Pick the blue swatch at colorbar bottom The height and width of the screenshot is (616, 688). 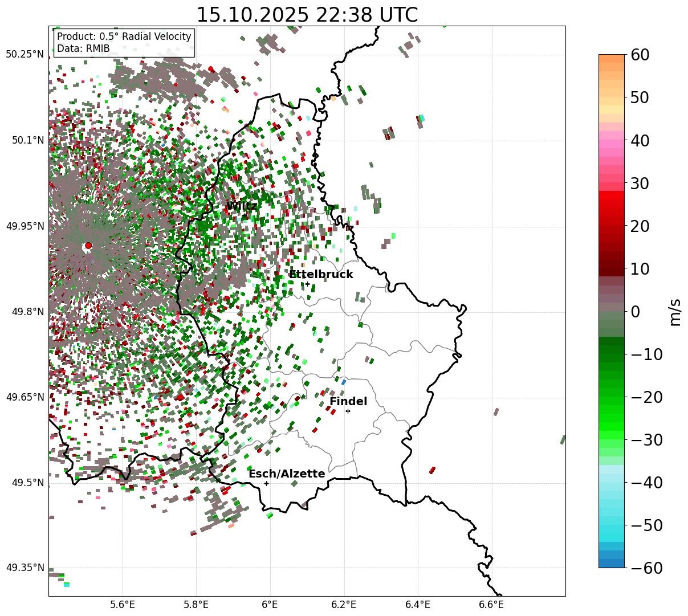click(x=612, y=563)
